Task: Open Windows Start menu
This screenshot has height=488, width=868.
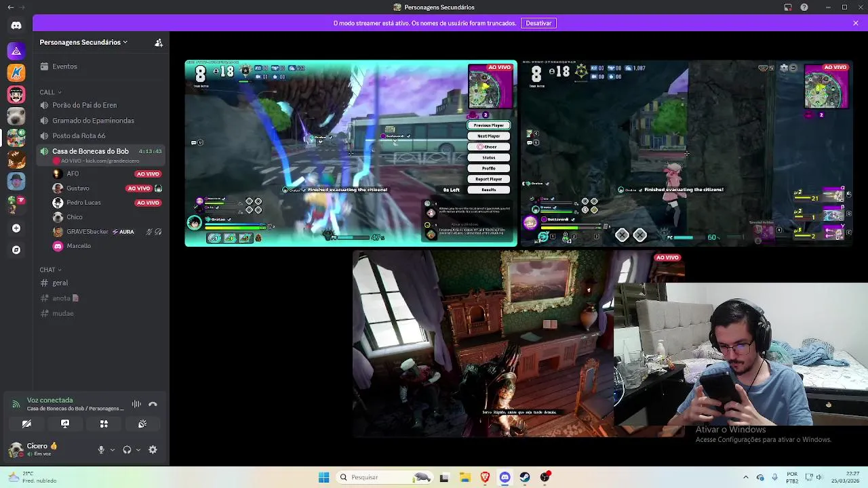Action: click(323, 477)
